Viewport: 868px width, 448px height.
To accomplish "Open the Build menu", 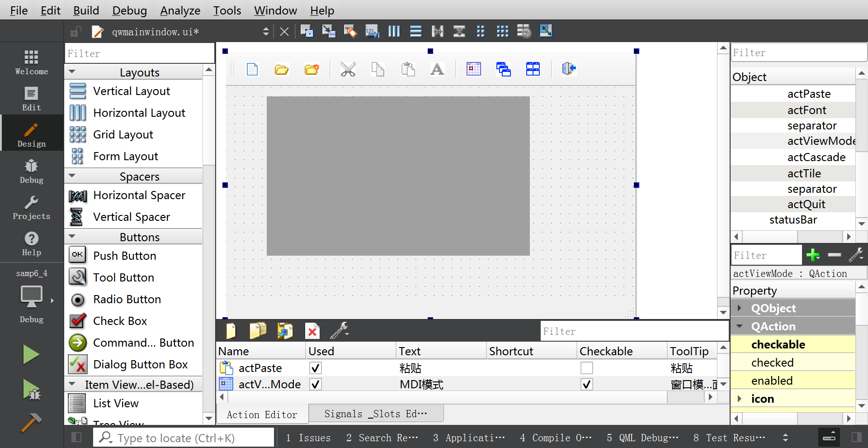I will [86, 10].
